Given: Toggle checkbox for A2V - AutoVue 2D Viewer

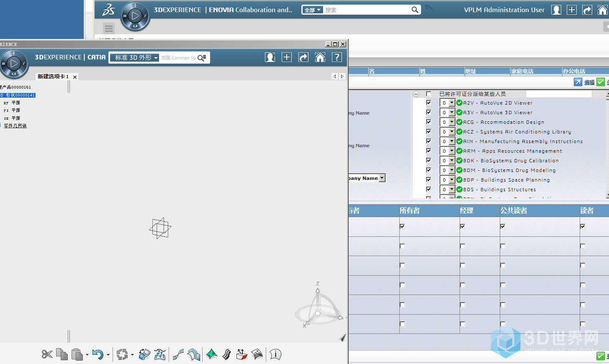Looking at the screenshot, I should pos(429,103).
